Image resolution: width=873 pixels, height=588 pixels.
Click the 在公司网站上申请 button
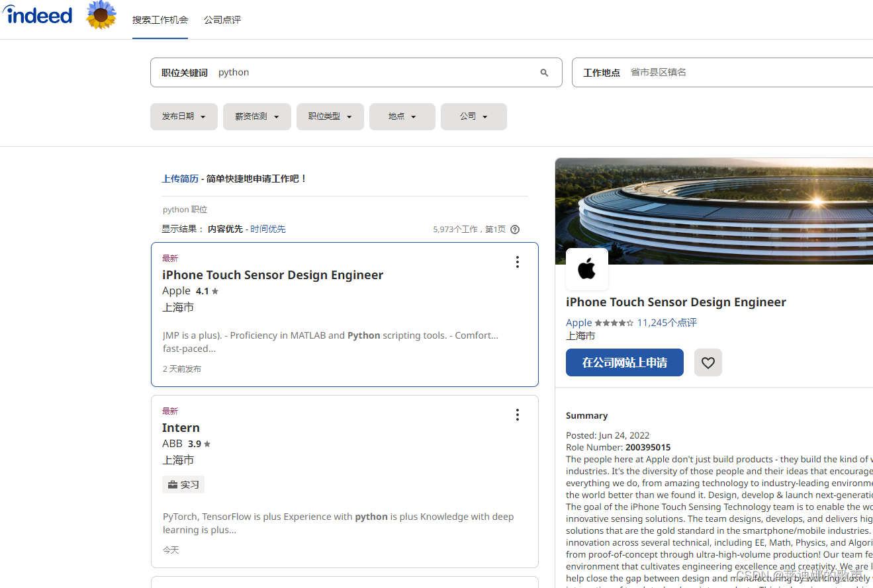tap(625, 362)
